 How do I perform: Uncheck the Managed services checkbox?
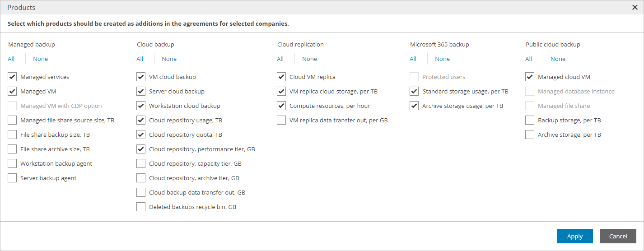12,77
